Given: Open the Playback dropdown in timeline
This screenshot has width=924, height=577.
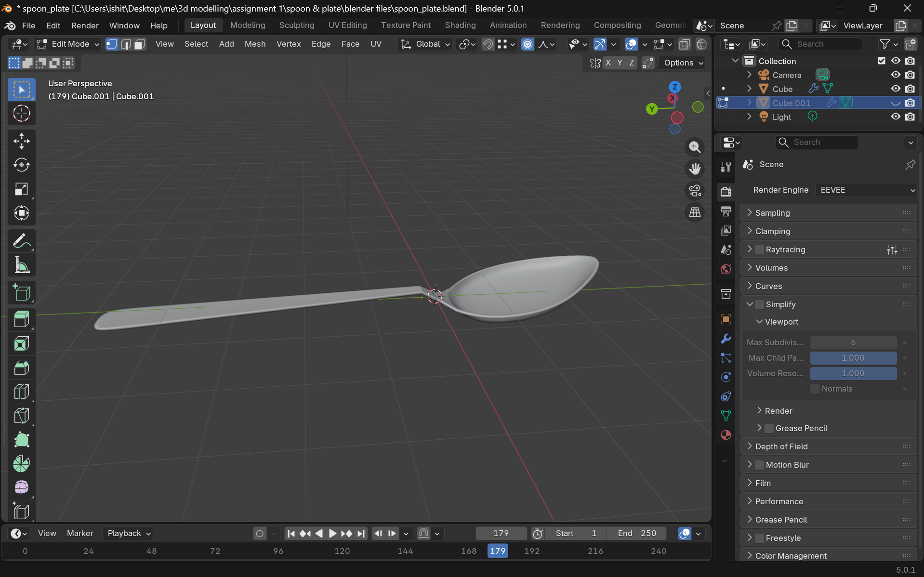Looking at the screenshot, I should pos(129,533).
